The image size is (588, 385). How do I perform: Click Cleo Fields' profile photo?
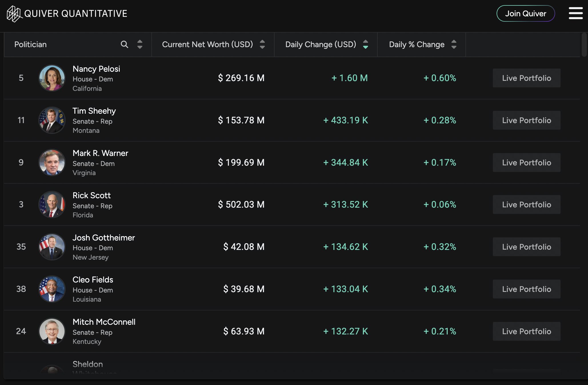(52, 289)
